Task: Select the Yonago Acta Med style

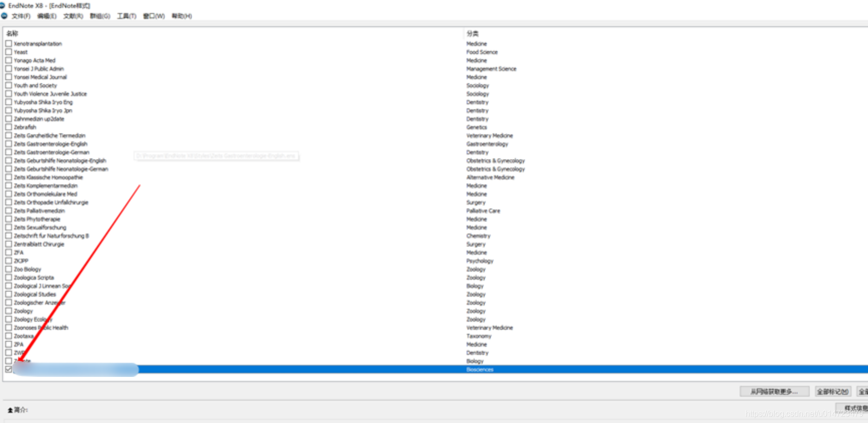Action: [x=35, y=60]
